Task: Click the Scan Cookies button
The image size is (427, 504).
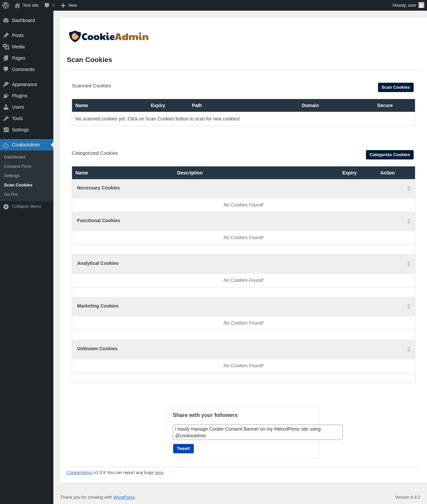Action: (396, 87)
